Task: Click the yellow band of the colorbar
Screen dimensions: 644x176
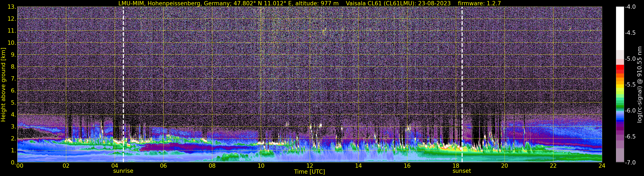Action: coord(620,86)
